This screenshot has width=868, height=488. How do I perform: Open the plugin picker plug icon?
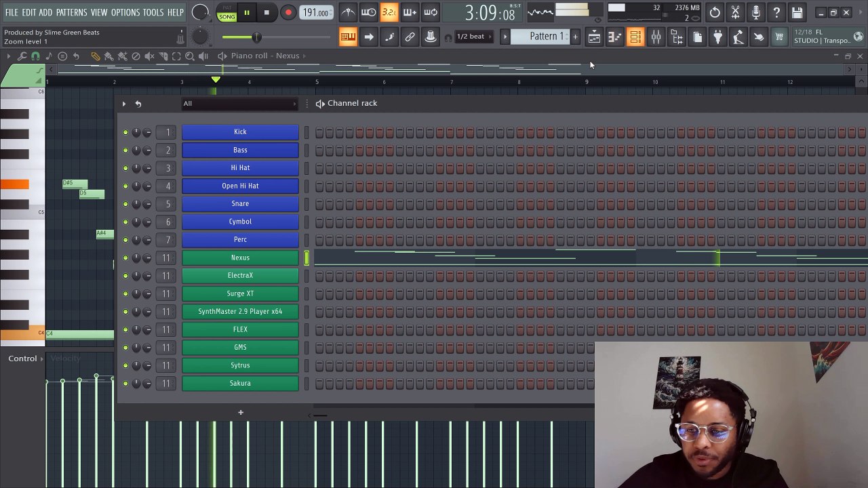(717, 37)
